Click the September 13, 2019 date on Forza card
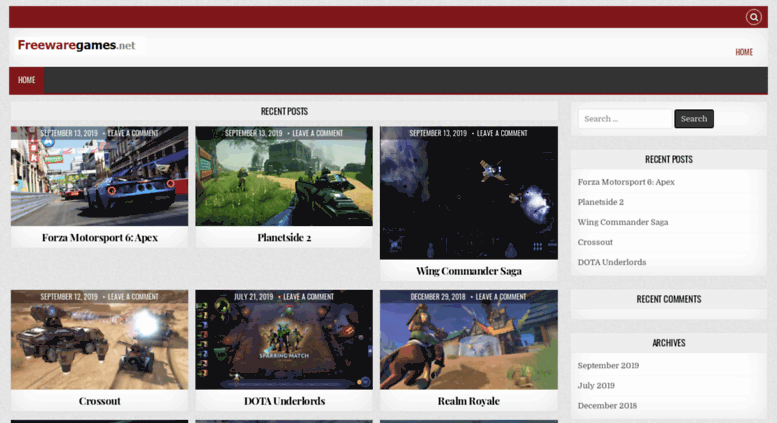The image size is (777, 423). click(69, 133)
